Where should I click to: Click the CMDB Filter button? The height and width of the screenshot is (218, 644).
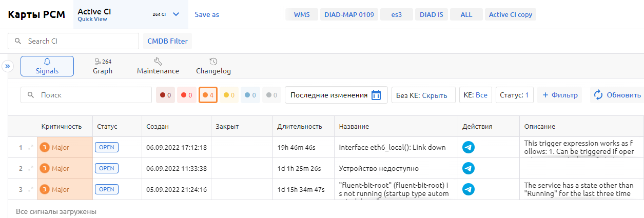pos(167,41)
